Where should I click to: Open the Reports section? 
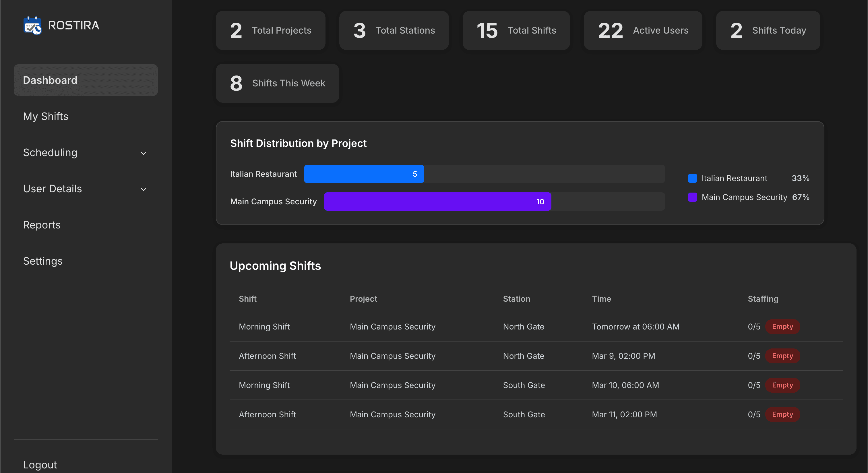pyautogui.click(x=41, y=225)
